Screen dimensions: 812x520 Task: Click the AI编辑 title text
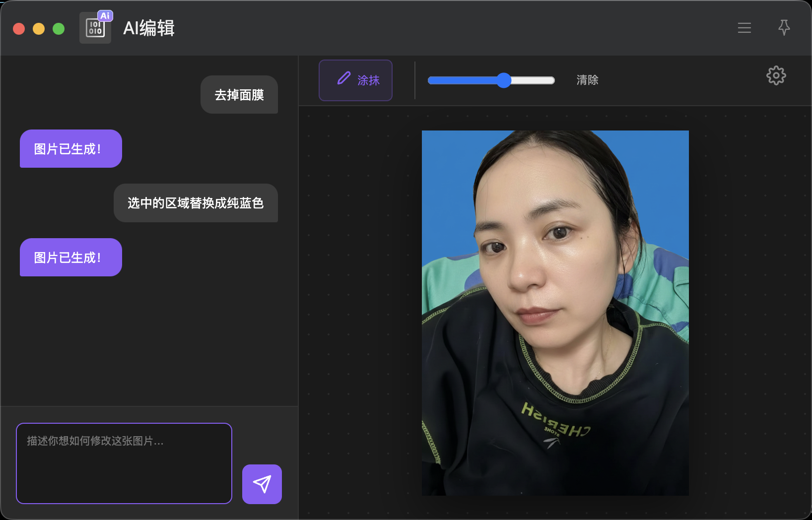pos(149,28)
